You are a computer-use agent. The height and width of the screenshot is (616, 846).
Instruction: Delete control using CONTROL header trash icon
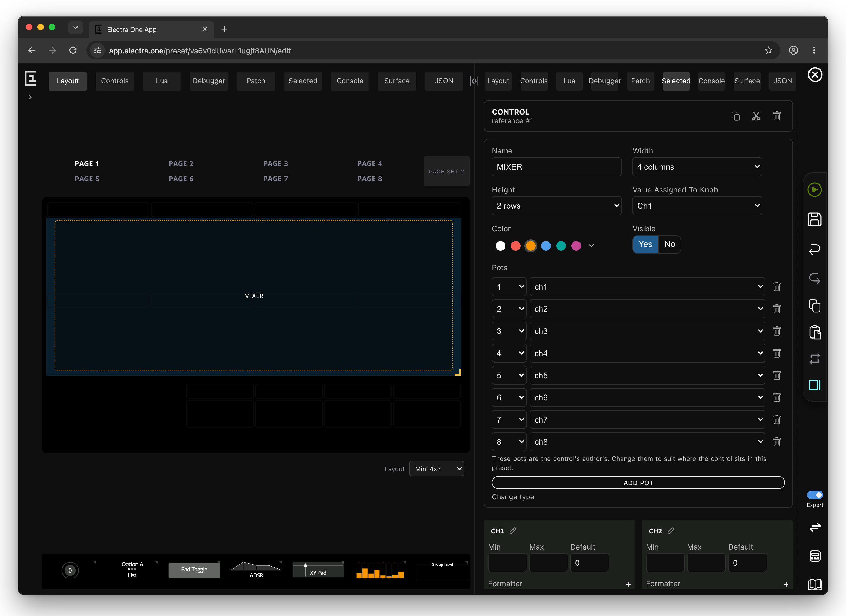click(x=777, y=116)
